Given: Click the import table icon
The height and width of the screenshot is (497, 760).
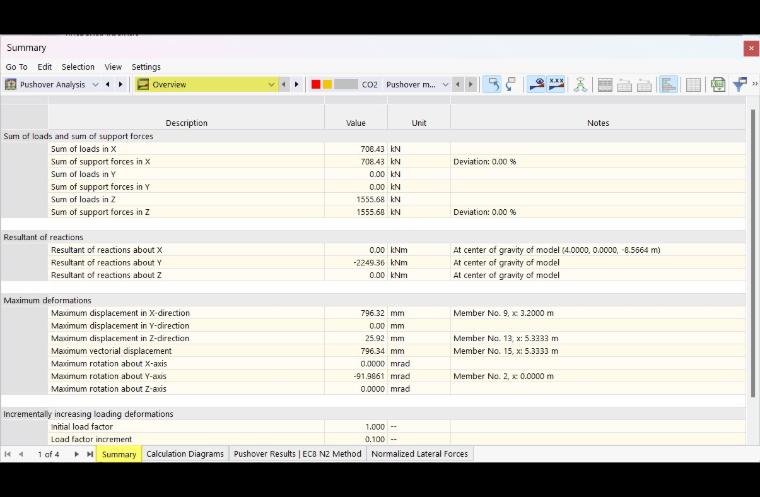Looking at the screenshot, I should 624,84.
